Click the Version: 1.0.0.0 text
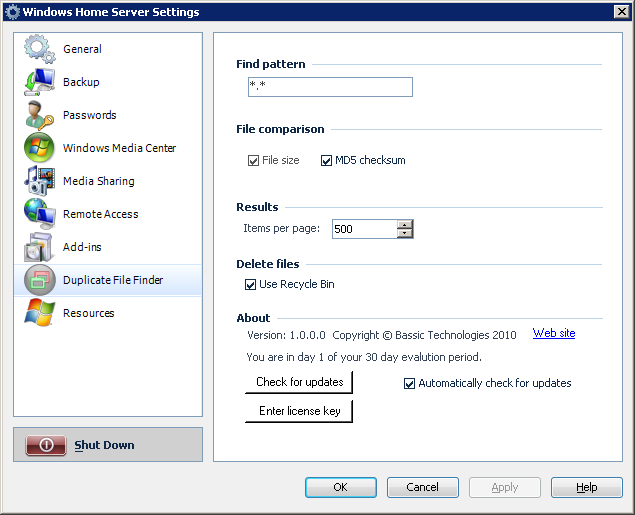 pos(286,335)
